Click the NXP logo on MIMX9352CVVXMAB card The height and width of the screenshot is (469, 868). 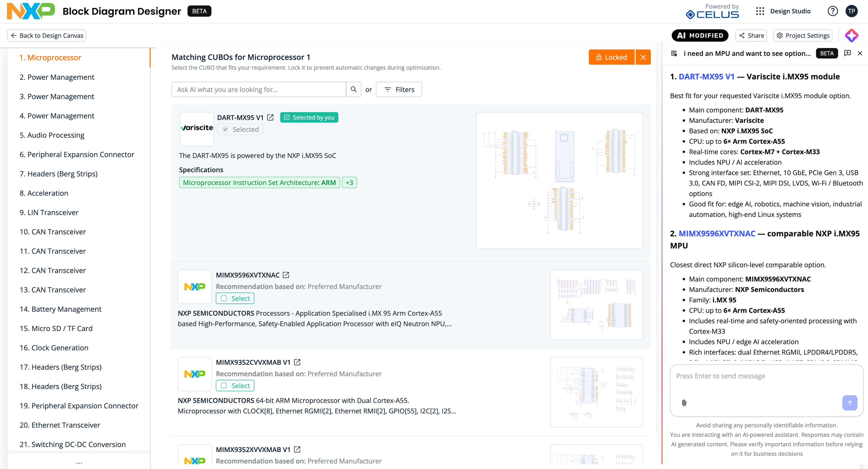[195, 374]
